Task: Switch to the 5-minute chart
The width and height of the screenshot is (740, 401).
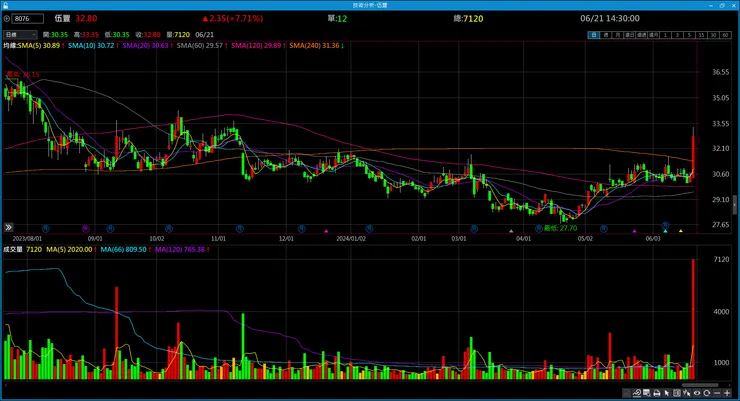Action: click(690, 35)
